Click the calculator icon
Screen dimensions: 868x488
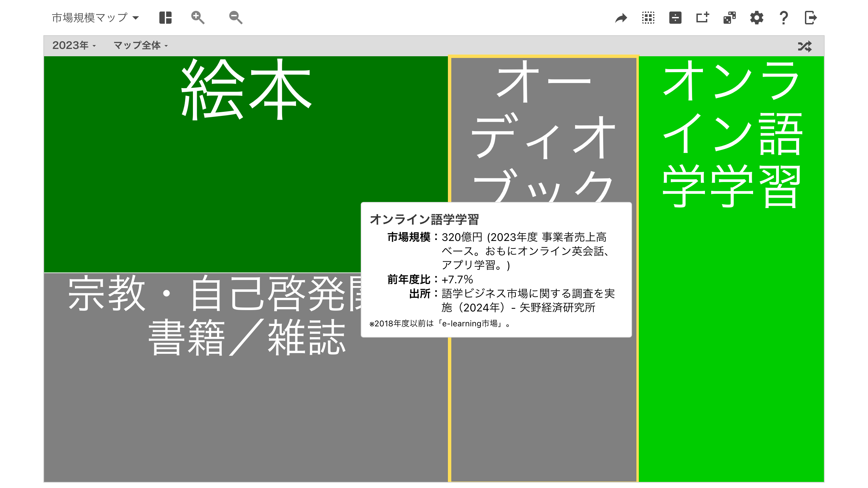click(x=675, y=18)
